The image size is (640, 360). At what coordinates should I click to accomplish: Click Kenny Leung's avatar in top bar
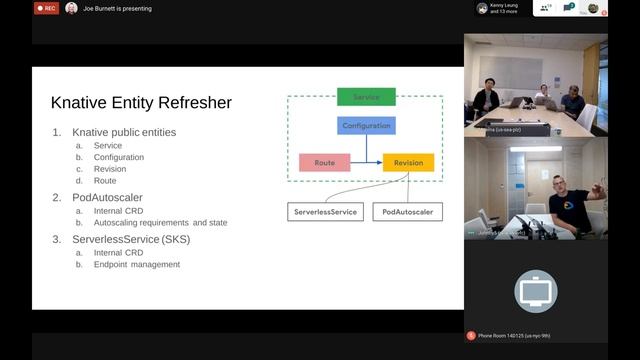482,8
